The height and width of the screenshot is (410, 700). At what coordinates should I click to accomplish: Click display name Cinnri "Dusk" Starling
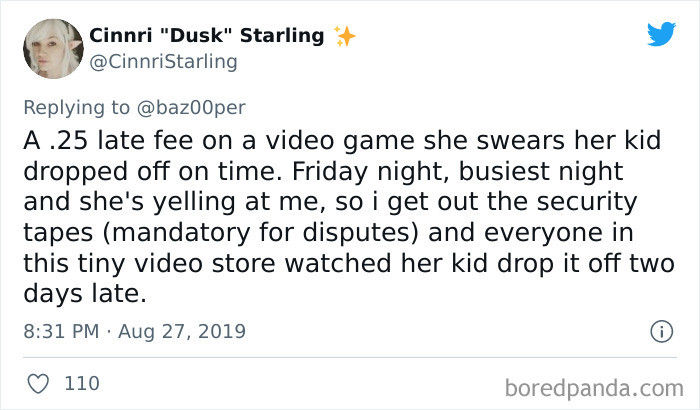[207, 36]
